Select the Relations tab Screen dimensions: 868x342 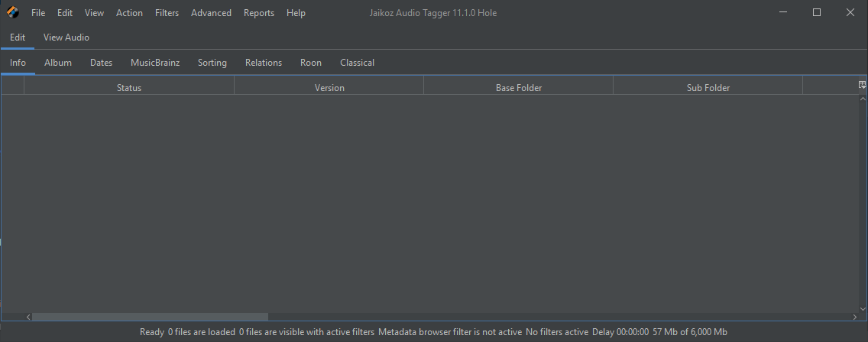tap(264, 63)
